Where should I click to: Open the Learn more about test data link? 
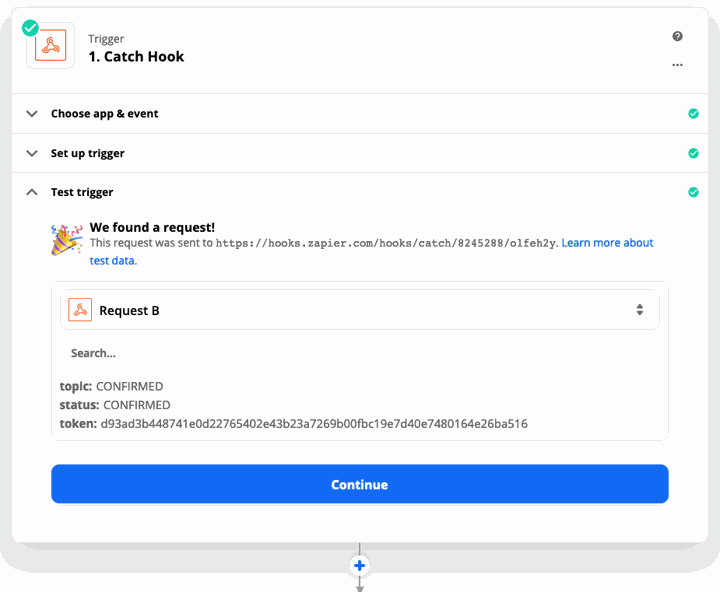(607, 242)
